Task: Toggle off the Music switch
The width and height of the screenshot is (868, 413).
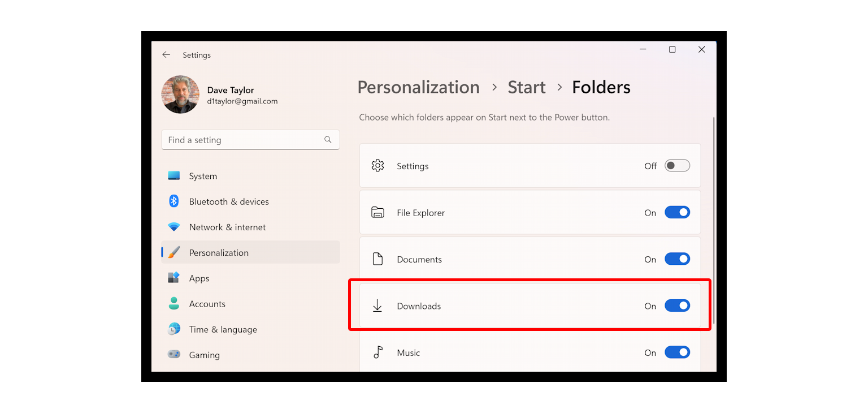Action: click(x=677, y=352)
